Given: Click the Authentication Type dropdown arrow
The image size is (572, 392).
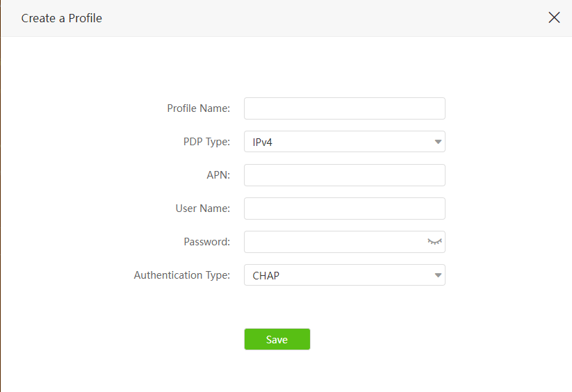Looking at the screenshot, I should tap(438, 275).
